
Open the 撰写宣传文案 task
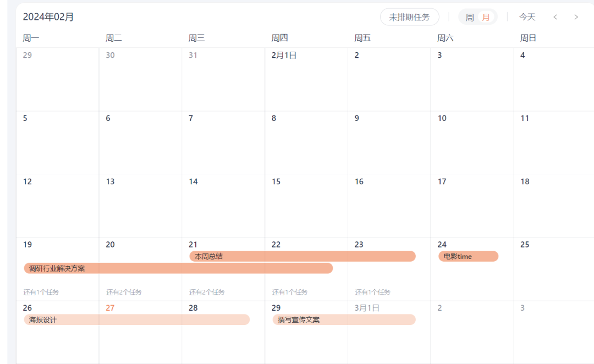point(344,319)
